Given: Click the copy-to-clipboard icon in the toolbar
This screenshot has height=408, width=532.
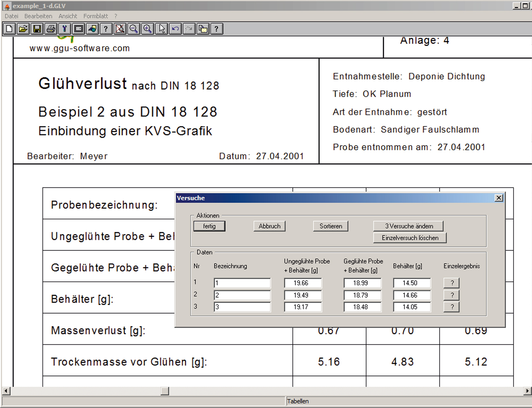Looking at the screenshot, I should pyautogui.click(x=203, y=29).
